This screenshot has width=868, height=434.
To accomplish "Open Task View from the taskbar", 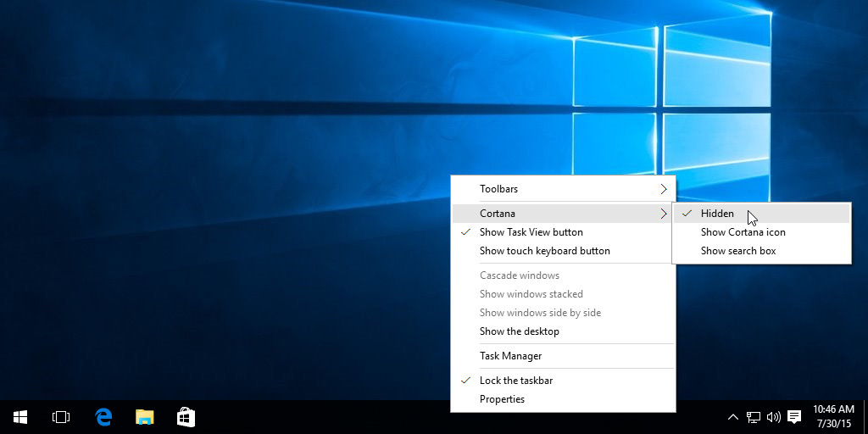I will (x=60, y=417).
